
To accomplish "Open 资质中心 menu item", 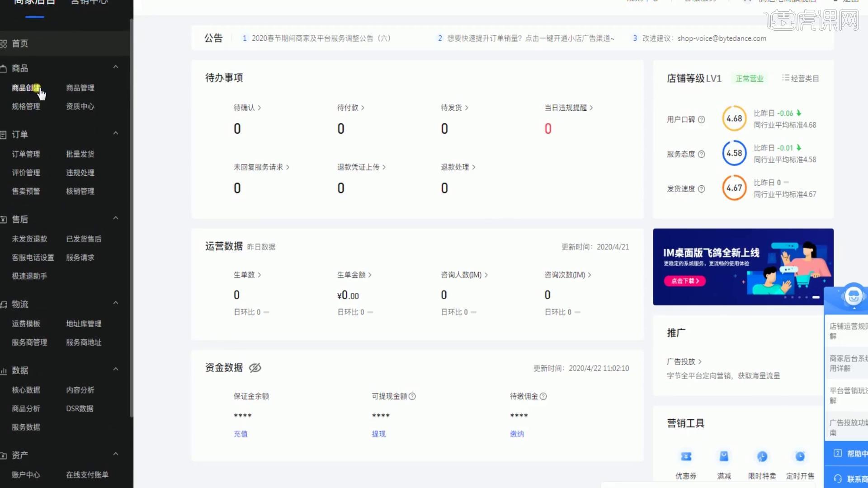I will (x=80, y=106).
